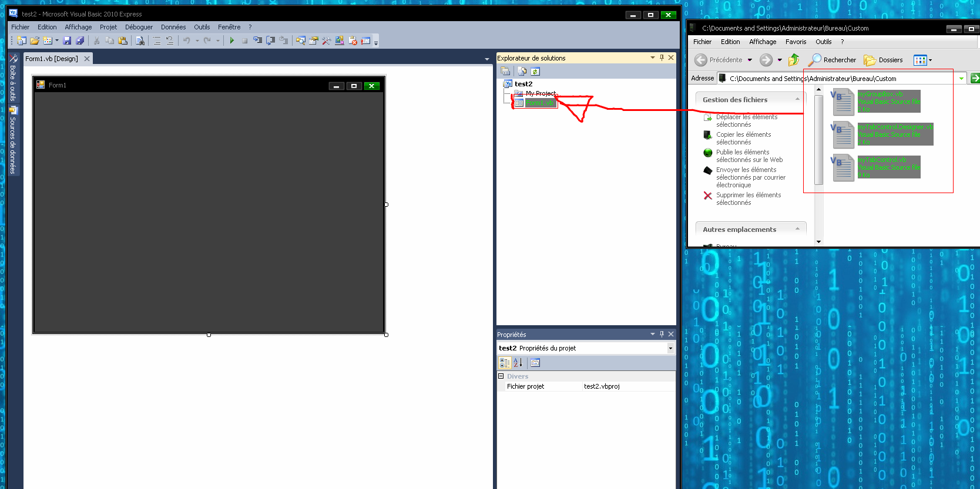Toggle auto-hide pin on Propriétés panel

[x=662, y=334]
